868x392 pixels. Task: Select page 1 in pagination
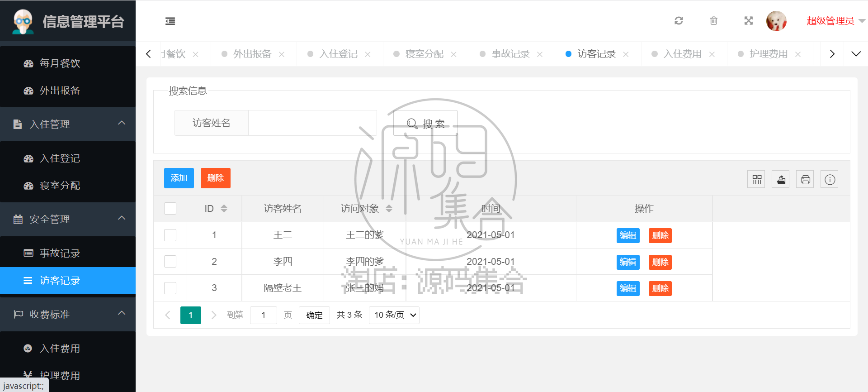(191, 315)
